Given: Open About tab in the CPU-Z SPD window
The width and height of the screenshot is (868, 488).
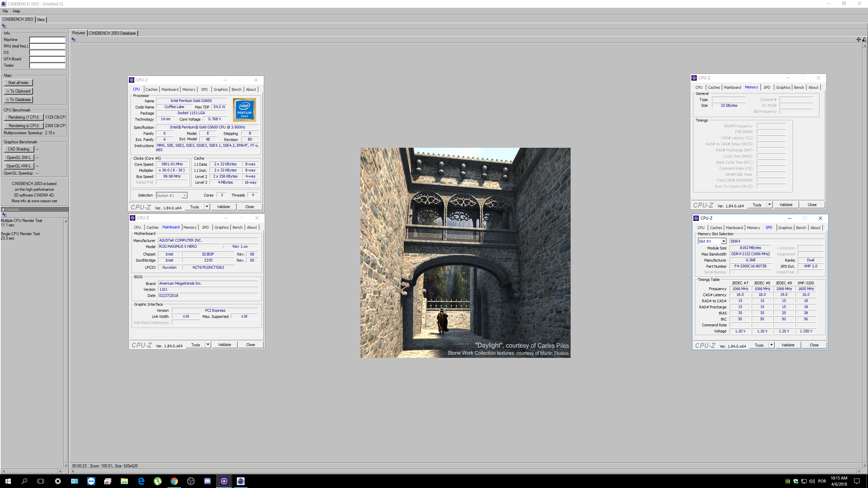Looking at the screenshot, I should pos(815,228).
